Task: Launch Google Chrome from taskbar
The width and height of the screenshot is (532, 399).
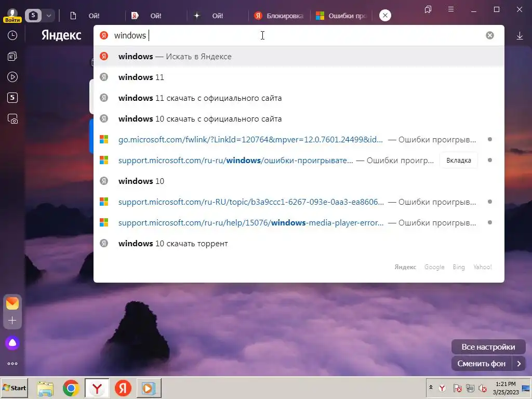Action: [71, 388]
